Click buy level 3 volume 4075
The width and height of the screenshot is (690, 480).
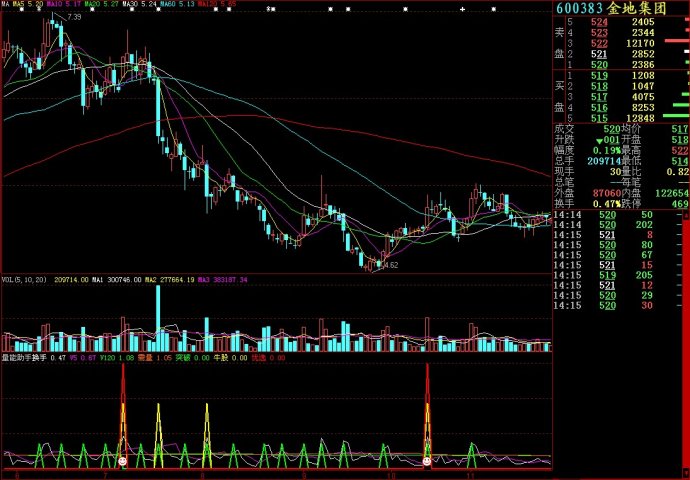pyautogui.click(x=643, y=97)
